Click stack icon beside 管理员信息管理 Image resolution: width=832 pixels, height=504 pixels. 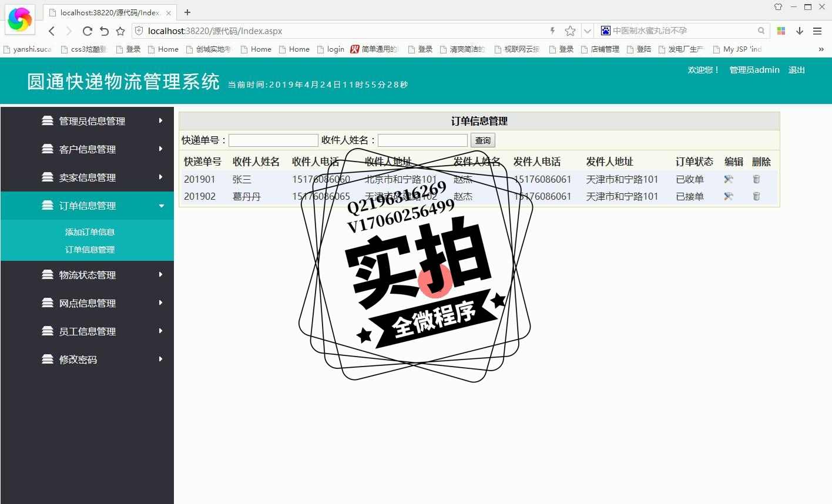click(x=48, y=120)
